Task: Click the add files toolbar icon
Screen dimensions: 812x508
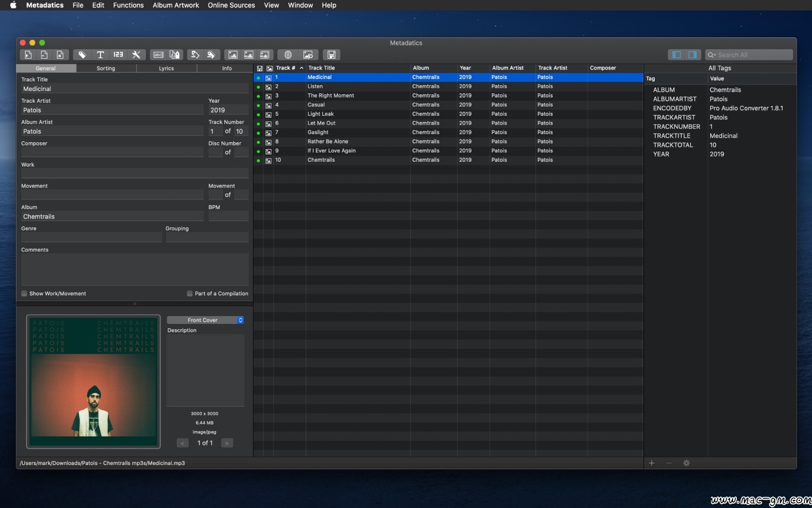Action: tap(28, 55)
